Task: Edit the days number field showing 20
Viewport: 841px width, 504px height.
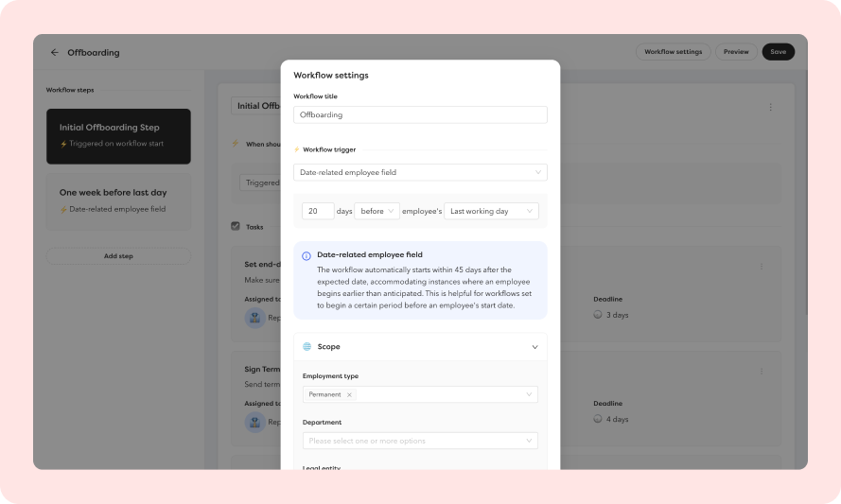Action: click(318, 211)
